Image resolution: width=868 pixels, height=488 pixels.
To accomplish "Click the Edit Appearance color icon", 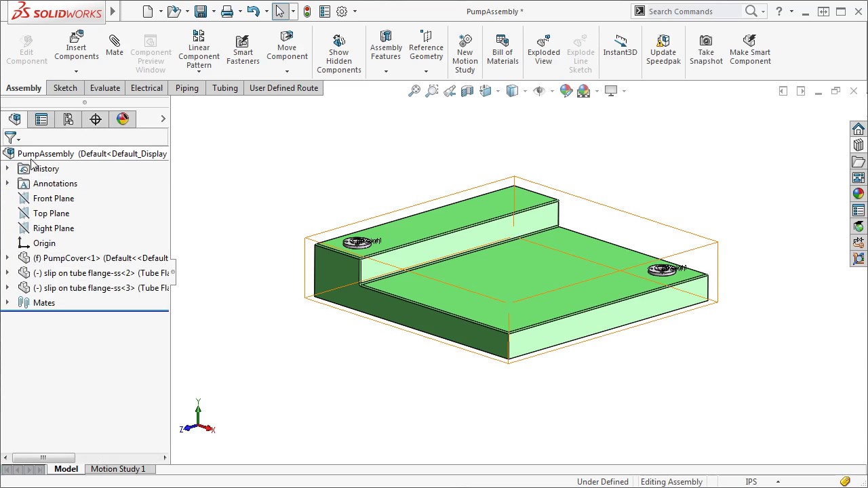I will pos(566,91).
